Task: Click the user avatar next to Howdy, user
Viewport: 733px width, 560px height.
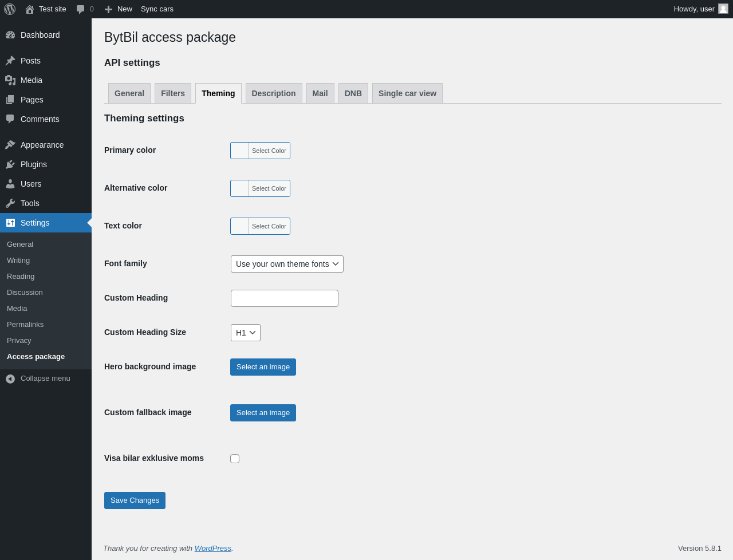Action: point(723,9)
